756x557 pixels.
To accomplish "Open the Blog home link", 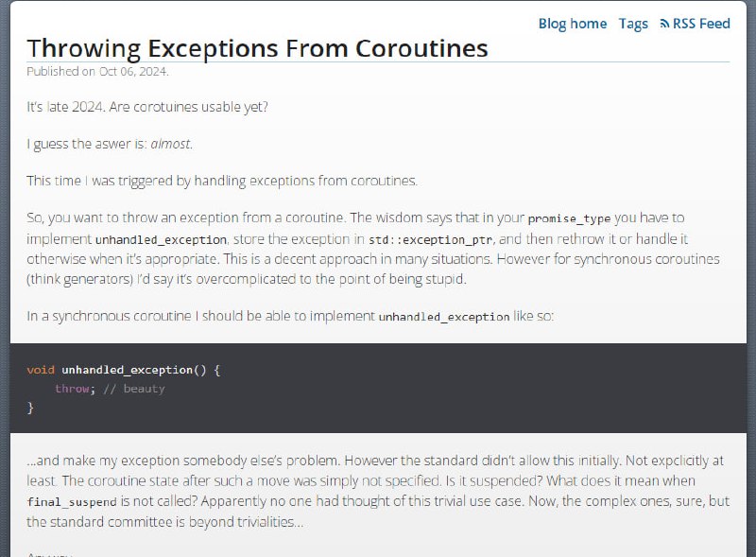I will tap(573, 24).
